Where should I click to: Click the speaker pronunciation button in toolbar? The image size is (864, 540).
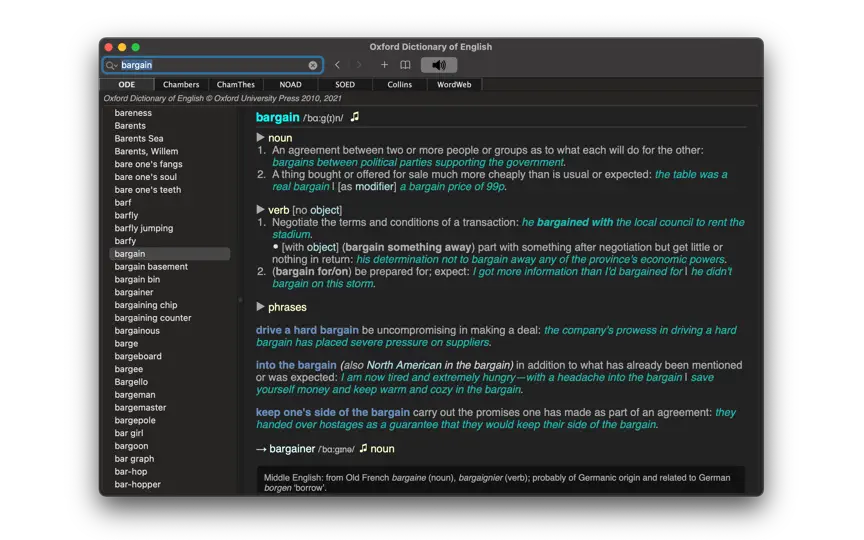click(x=439, y=65)
